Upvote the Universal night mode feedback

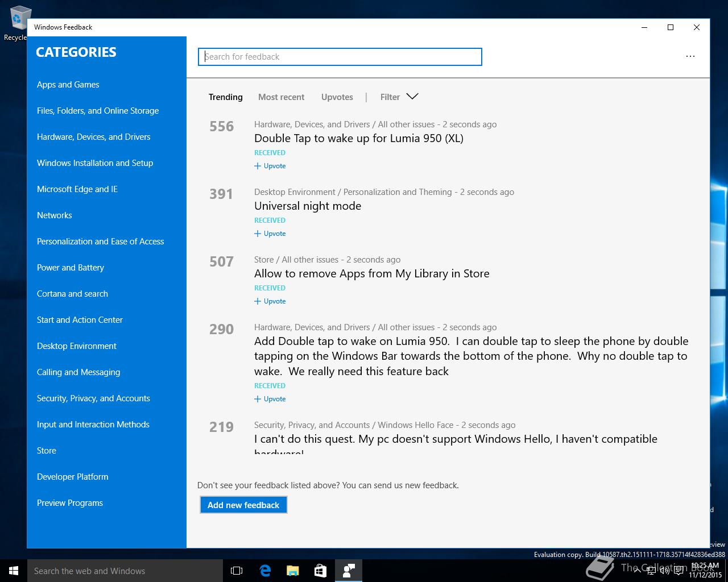tap(270, 234)
